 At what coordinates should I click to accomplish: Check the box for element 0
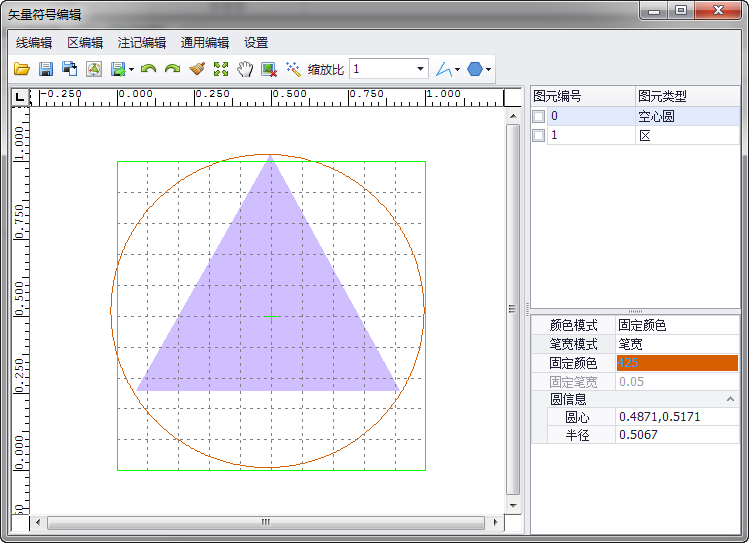(539, 116)
